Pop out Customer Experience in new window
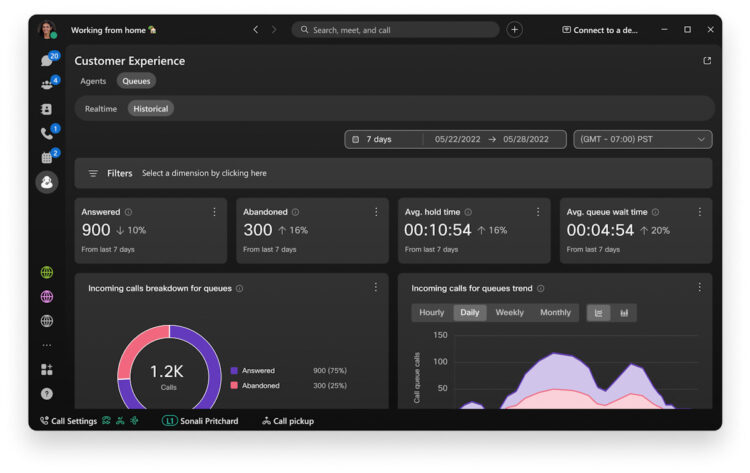The width and height of the screenshot is (750, 473). coord(707,61)
